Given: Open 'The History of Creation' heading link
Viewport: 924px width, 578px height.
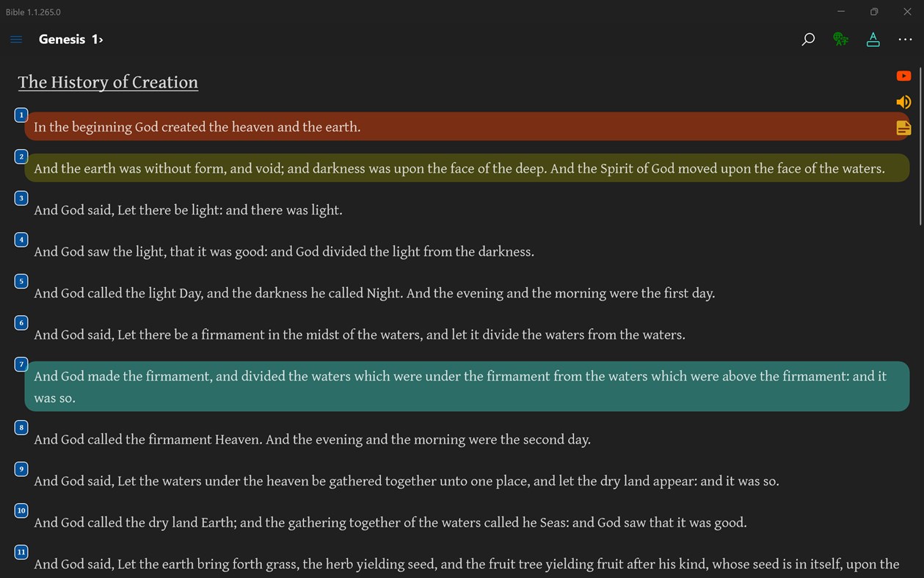Looking at the screenshot, I should tap(107, 82).
